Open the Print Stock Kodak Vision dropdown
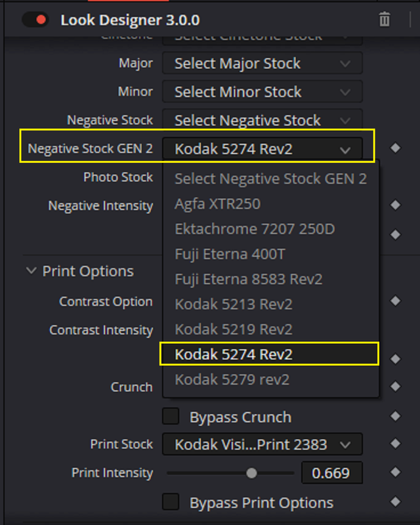Viewport: 420px width, 525px height. tap(262, 444)
